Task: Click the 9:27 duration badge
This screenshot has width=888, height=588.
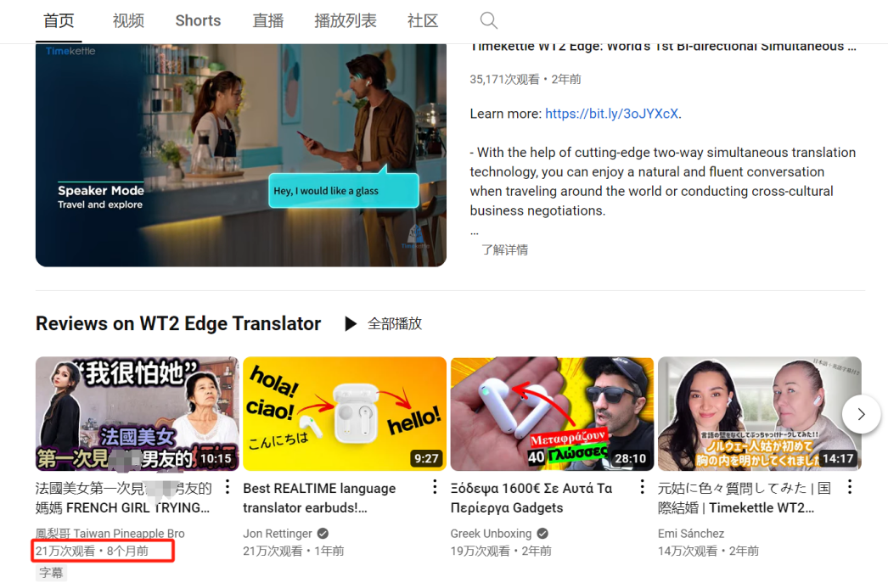Action: pos(426,458)
